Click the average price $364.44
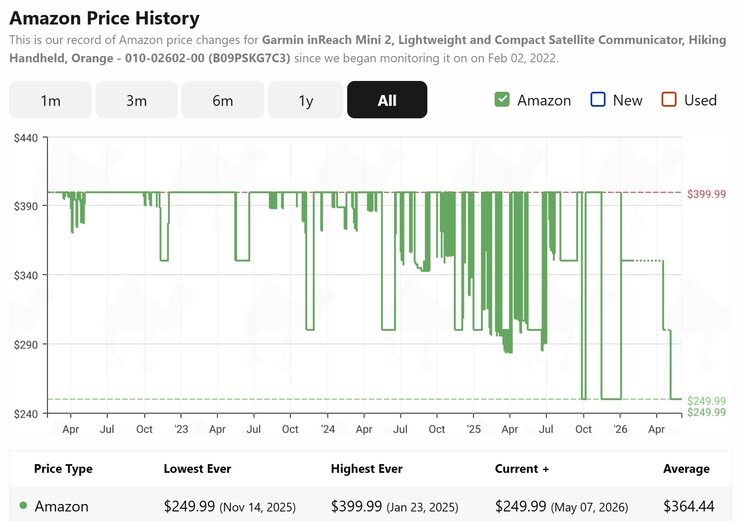 click(x=689, y=506)
